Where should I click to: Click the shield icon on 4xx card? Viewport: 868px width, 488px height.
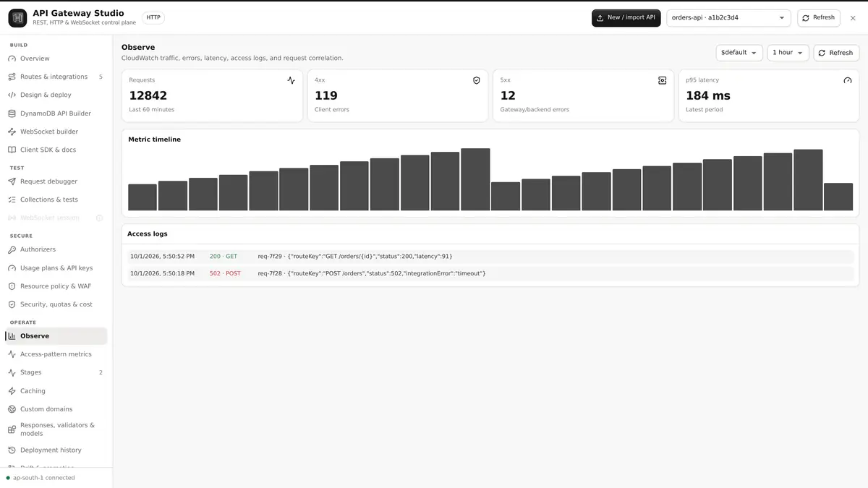pos(476,80)
